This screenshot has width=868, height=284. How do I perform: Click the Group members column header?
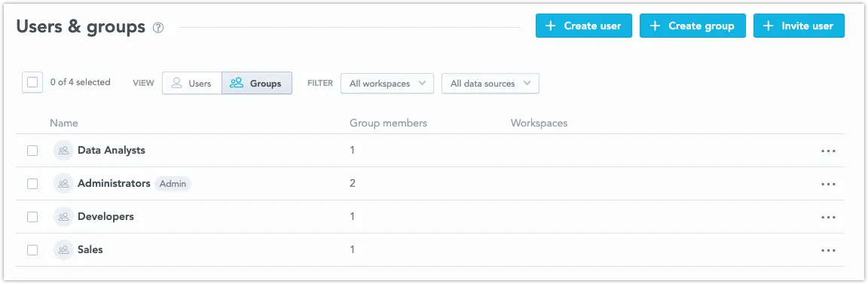coord(388,123)
